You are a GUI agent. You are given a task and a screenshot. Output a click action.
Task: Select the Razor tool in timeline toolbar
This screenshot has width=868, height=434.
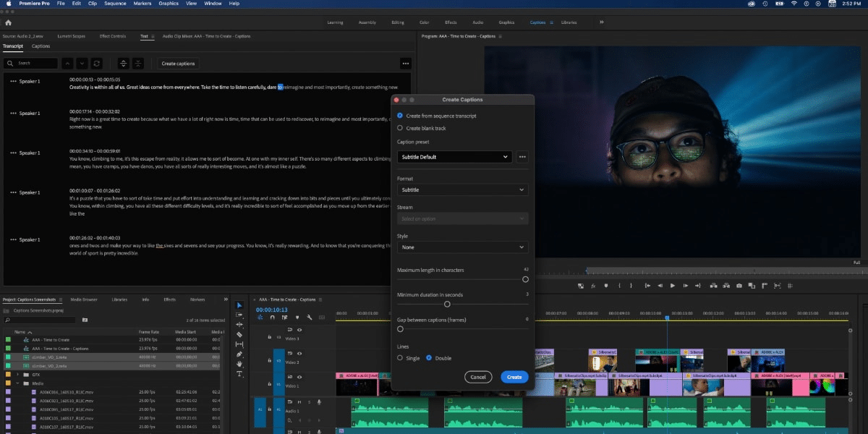[239, 335]
